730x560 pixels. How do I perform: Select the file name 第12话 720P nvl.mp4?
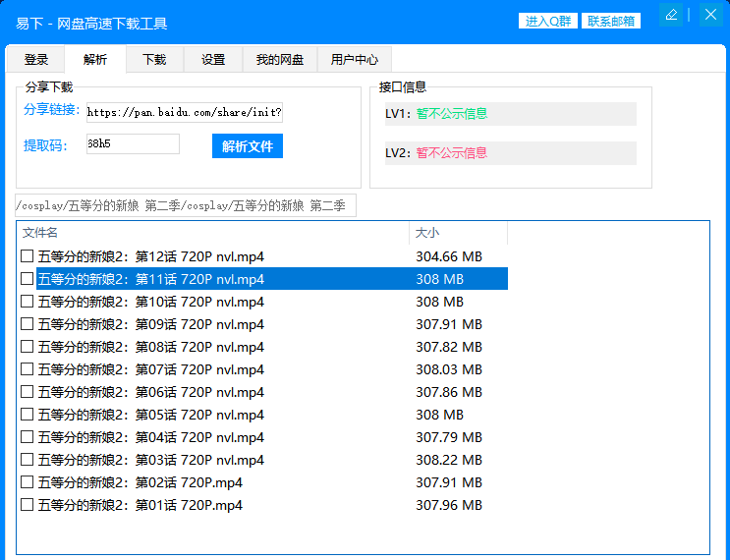pyautogui.click(x=151, y=256)
